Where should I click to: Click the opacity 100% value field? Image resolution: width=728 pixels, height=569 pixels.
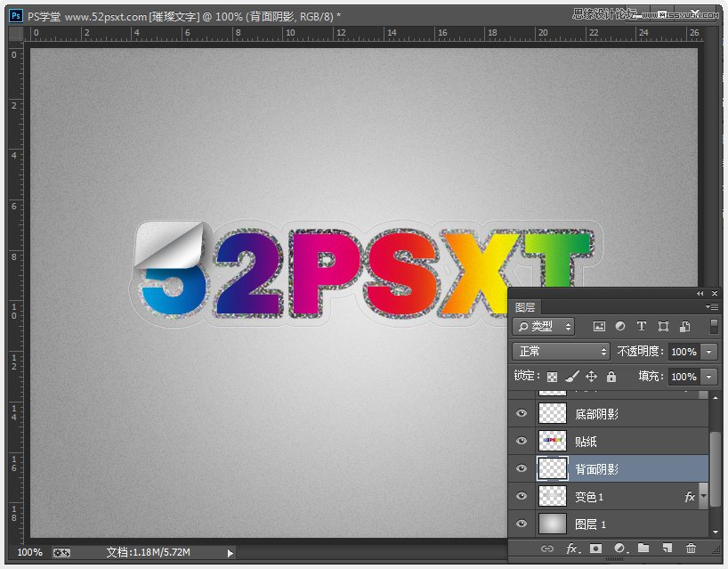point(684,352)
